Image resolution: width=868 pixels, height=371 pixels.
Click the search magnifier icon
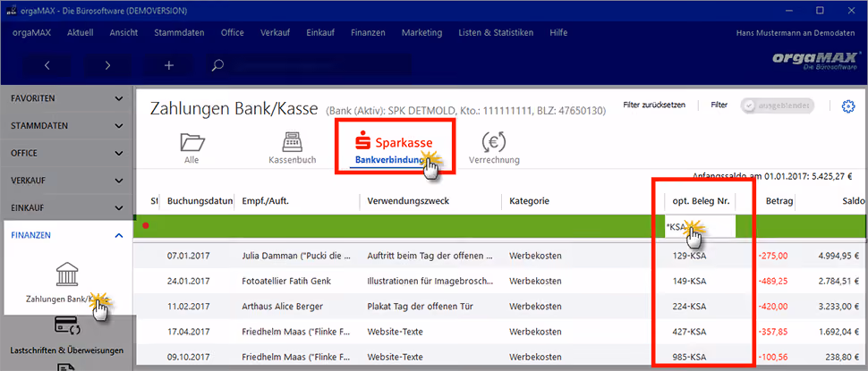[217, 65]
